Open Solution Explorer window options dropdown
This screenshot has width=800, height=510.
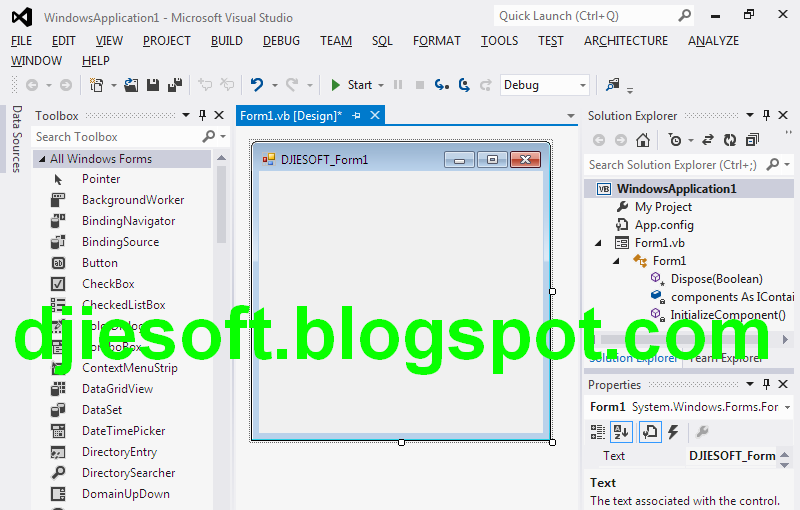pos(750,115)
